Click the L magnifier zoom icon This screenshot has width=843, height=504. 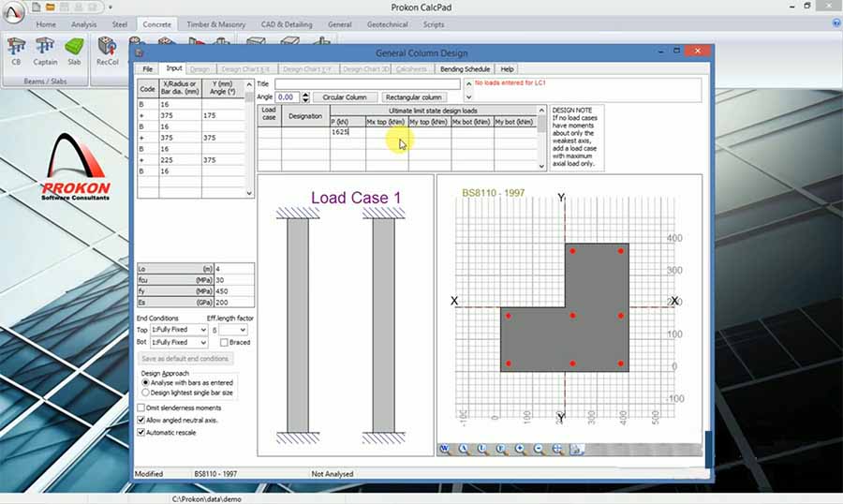(482, 449)
